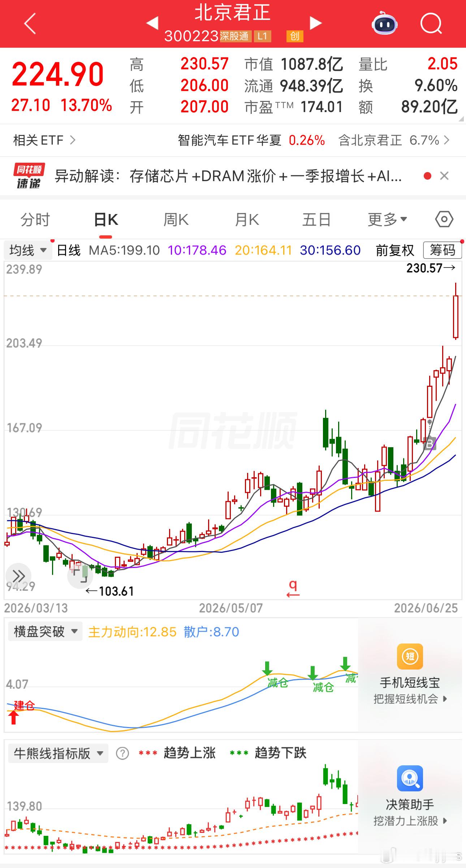Switch to 五日 tab
Viewport: 466px width, 868px height.
point(316,219)
